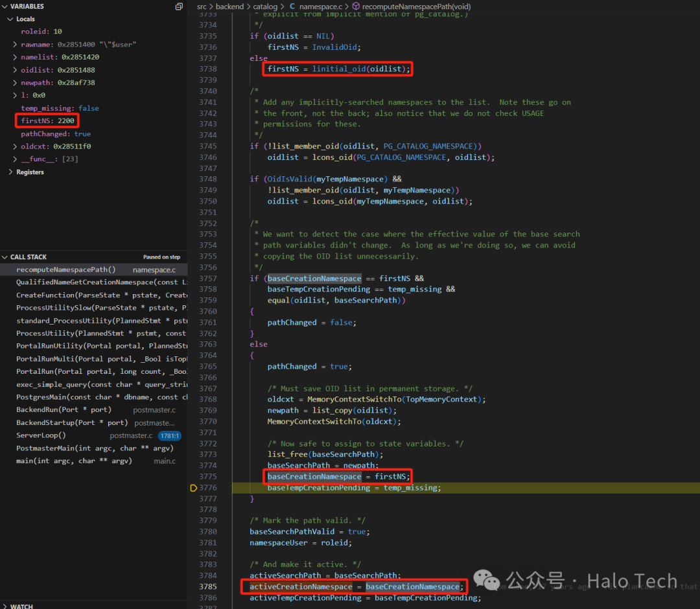
Task: Select standard_ProcessUtility stack frame
Action: (94, 320)
